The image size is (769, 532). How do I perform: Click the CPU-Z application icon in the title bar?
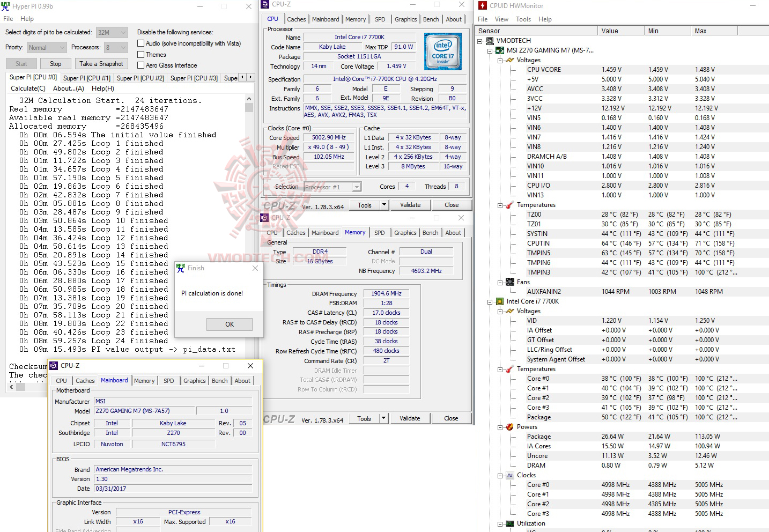pos(264,4)
